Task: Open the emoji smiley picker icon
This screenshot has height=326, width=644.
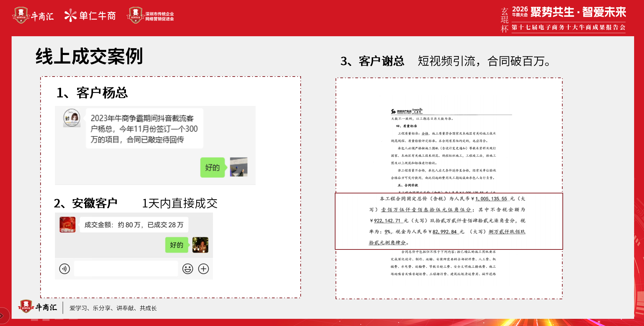Action: pos(188,269)
